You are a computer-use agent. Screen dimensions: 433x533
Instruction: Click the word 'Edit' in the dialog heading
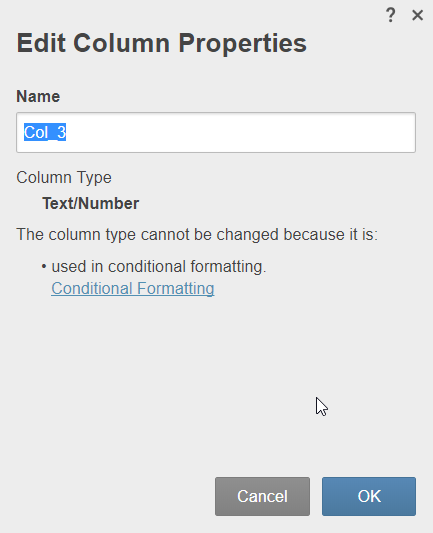(41, 43)
